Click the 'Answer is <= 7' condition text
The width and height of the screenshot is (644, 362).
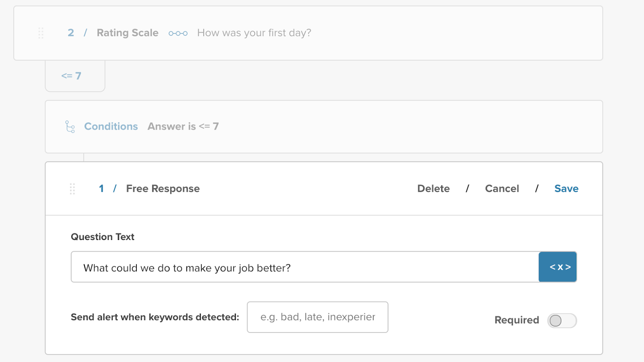click(183, 126)
